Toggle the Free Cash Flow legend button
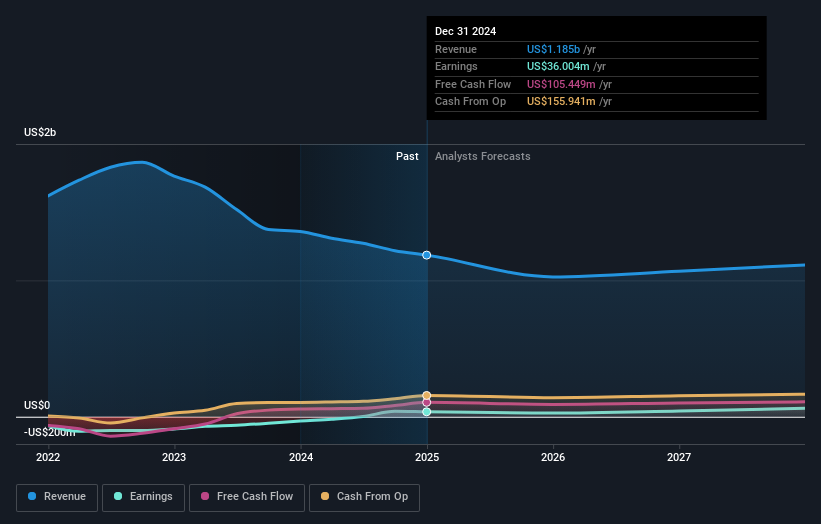Viewport: 821px width, 524px height. click(x=247, y=497)
